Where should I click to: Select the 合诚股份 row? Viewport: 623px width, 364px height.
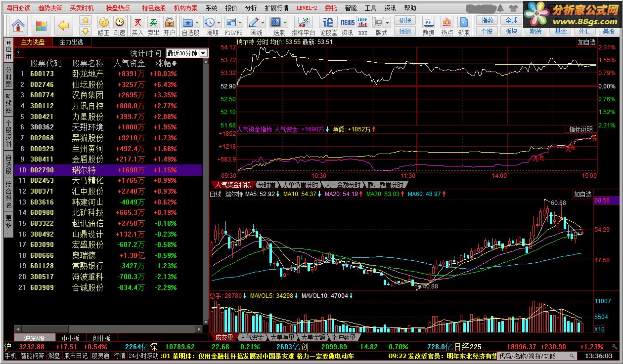[x=108, y=287]
